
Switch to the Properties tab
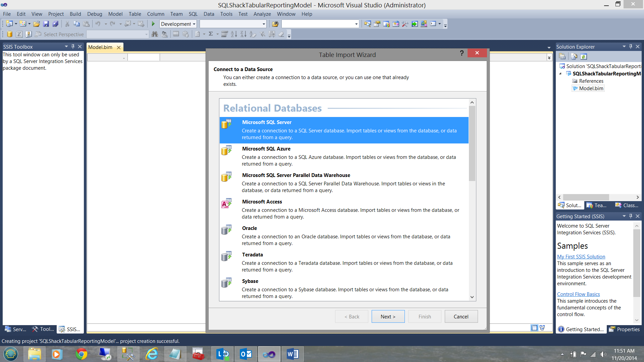point(625,329)
